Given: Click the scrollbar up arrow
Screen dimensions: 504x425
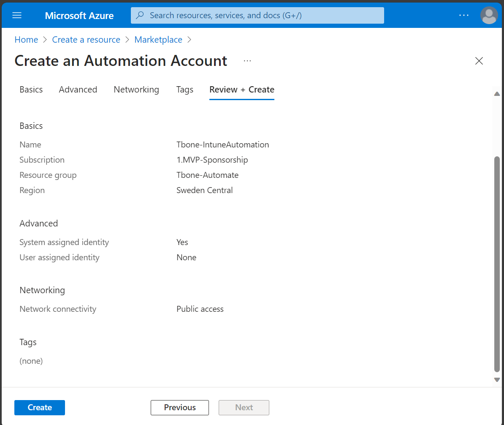Looking at the screenshot, I should click(x=497, y=93).
